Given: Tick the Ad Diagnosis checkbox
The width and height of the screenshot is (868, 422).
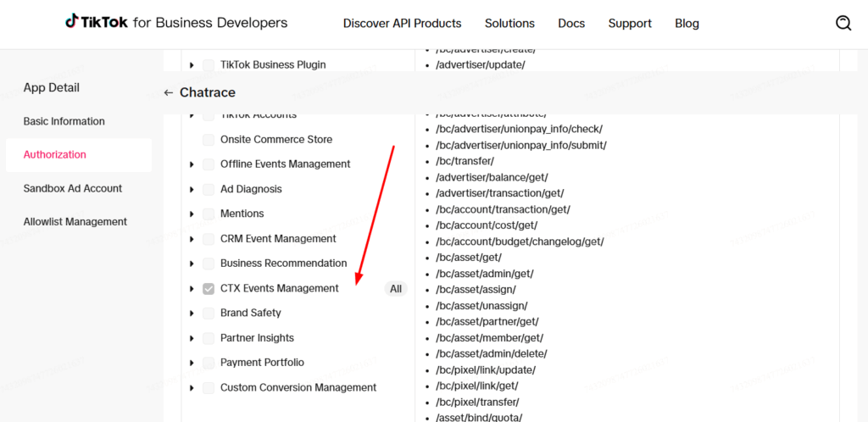Looking at the screenshot, I should pos(209,190).
